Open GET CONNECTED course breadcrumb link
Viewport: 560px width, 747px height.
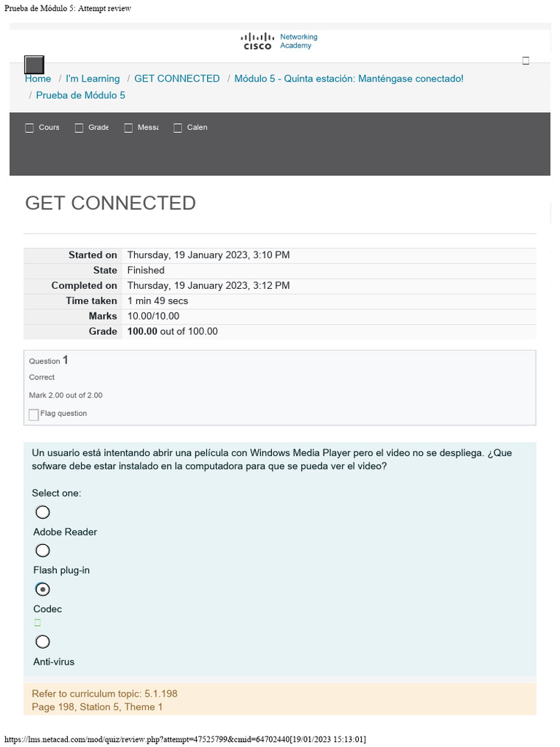tap(176, 79)
